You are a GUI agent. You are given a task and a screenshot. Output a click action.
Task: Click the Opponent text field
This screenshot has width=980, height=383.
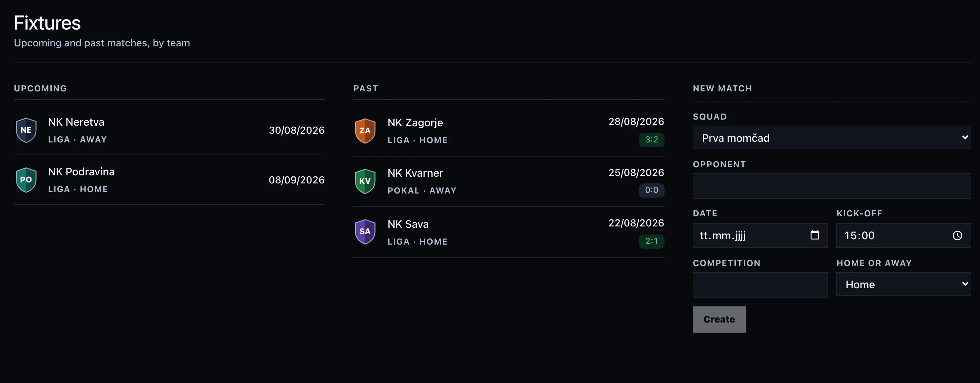point(832,186)
